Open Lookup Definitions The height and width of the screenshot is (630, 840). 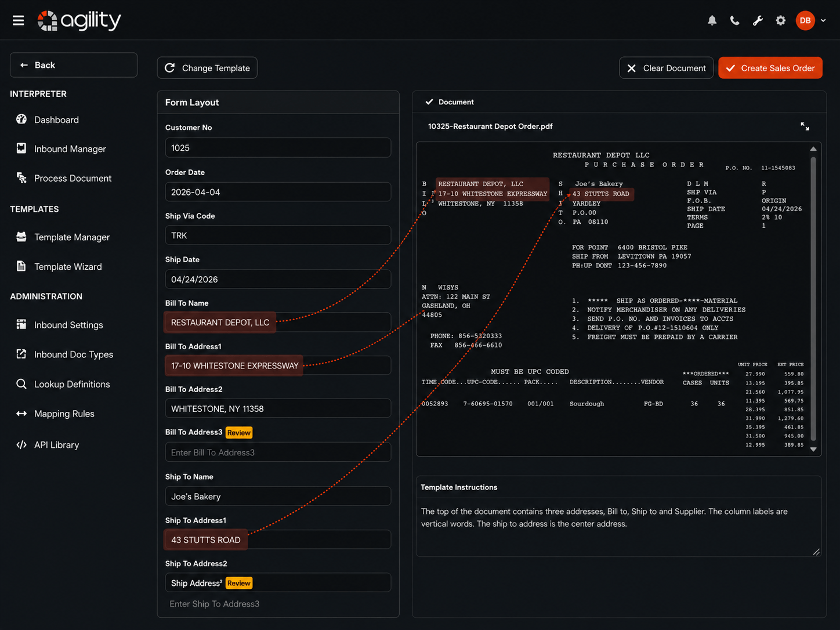(72, 384)
